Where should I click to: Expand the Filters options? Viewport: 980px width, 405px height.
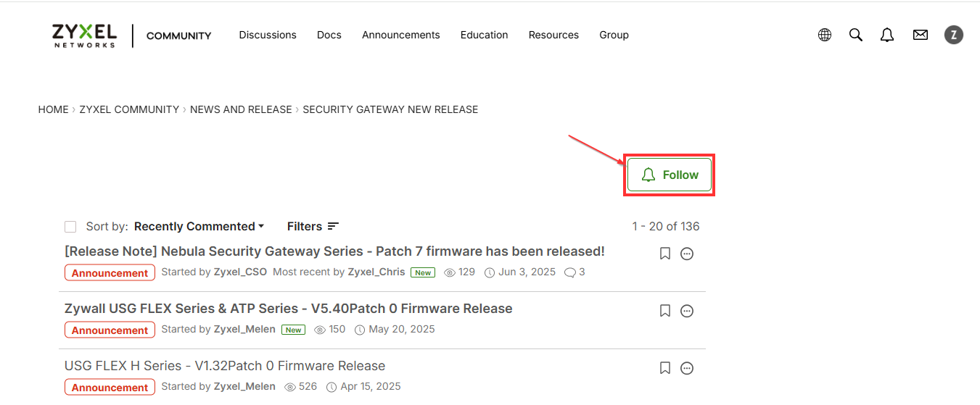[313, 227]
